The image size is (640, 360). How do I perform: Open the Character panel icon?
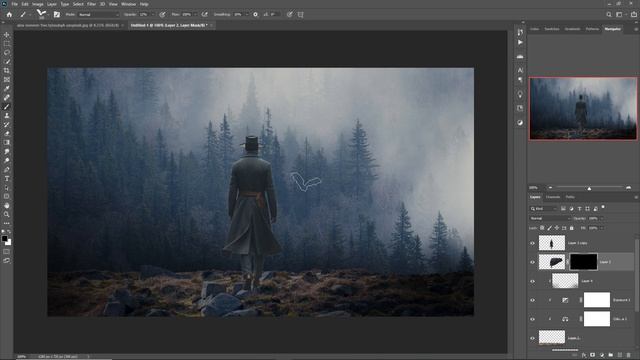pyautogui.click(x=520, y=70)
